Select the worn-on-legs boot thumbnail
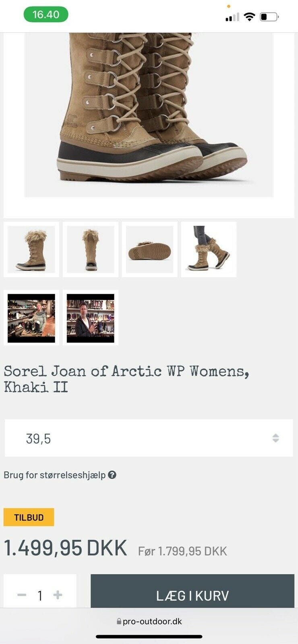 pyautogui.click(x=209, y=249)
